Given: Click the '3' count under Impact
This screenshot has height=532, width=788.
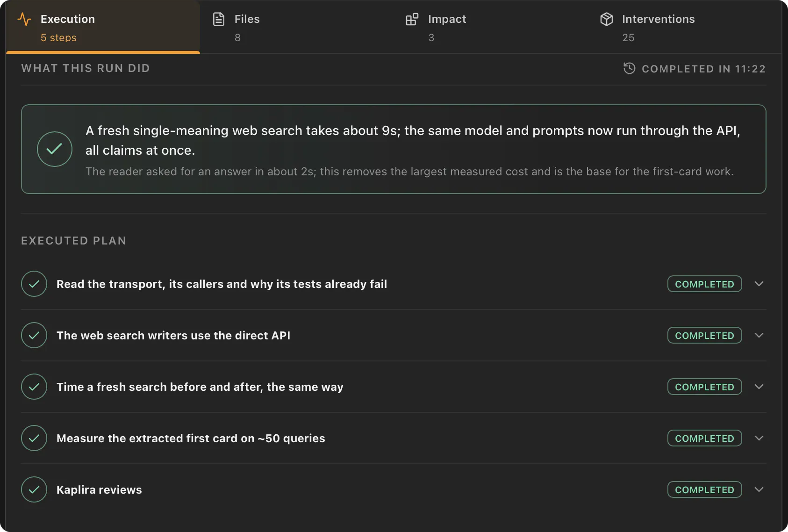Looking at the screenshot, I should click(431, 38).
